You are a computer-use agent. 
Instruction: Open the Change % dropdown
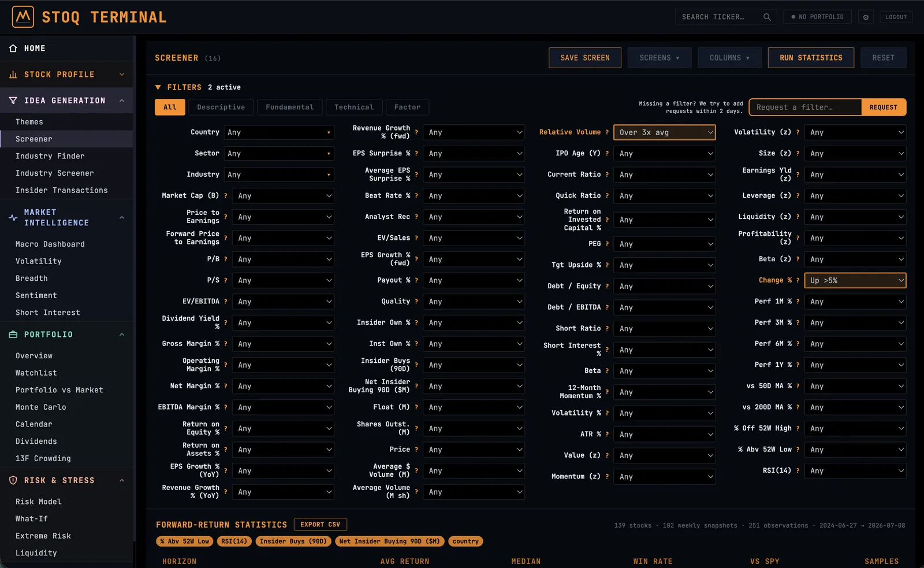click(x=855, y=280)
